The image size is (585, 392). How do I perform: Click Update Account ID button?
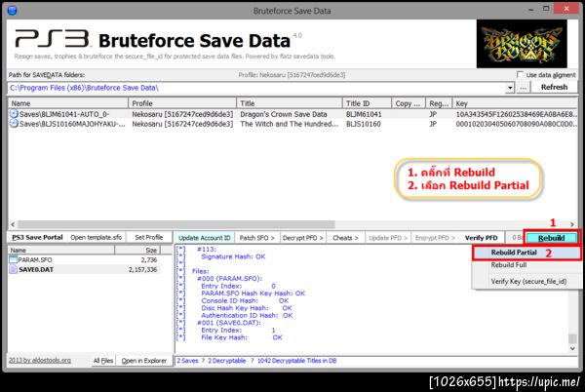point(205,238)
